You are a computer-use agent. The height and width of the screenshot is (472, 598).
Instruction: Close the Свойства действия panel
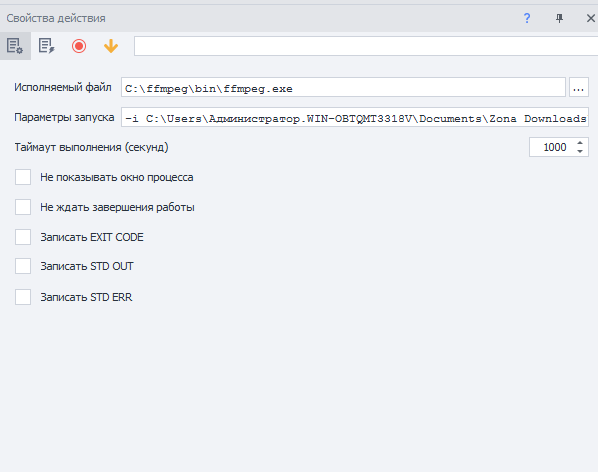(x=590, y=18)
